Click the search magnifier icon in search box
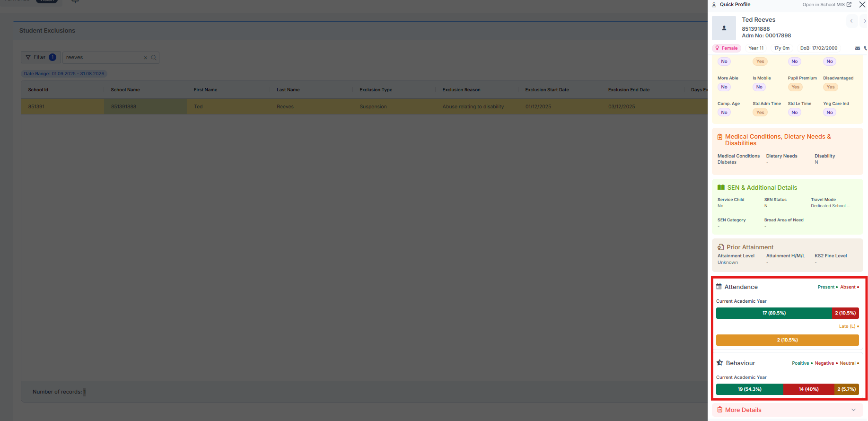This screenshot has height=421, width=868. [x=154, y=58]
